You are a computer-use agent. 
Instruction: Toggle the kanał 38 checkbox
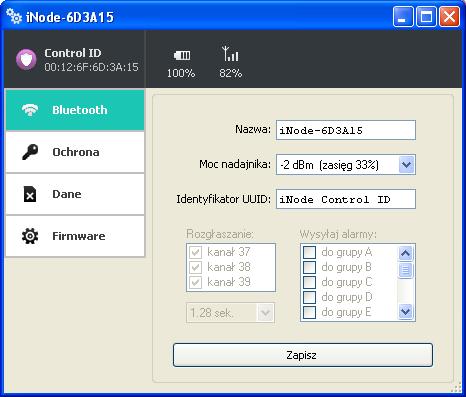[x=195, y=267]
